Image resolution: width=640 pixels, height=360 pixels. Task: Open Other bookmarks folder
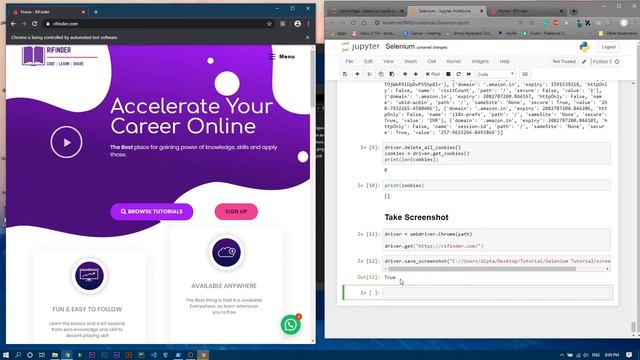[x=618, y=33]
